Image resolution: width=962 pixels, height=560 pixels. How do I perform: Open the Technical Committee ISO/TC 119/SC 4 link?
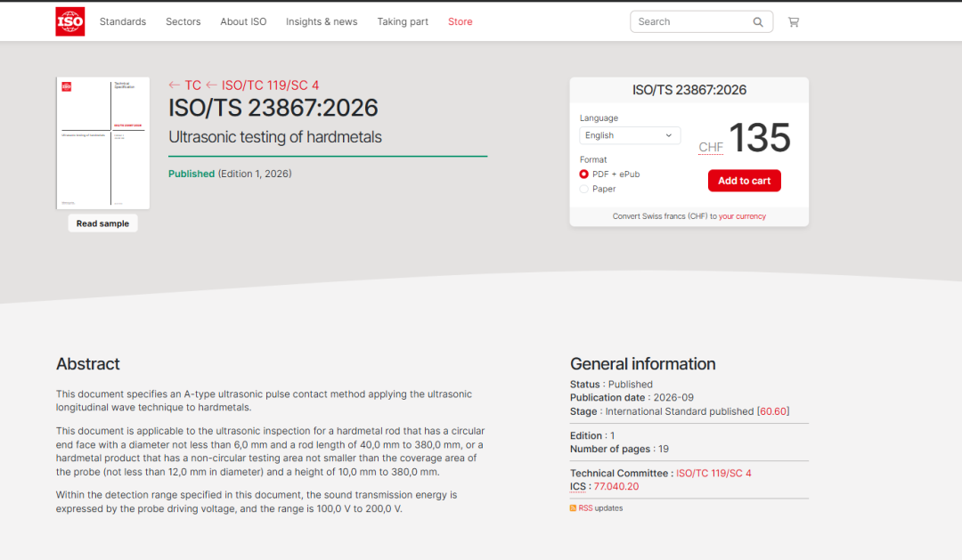pos(713,474)
